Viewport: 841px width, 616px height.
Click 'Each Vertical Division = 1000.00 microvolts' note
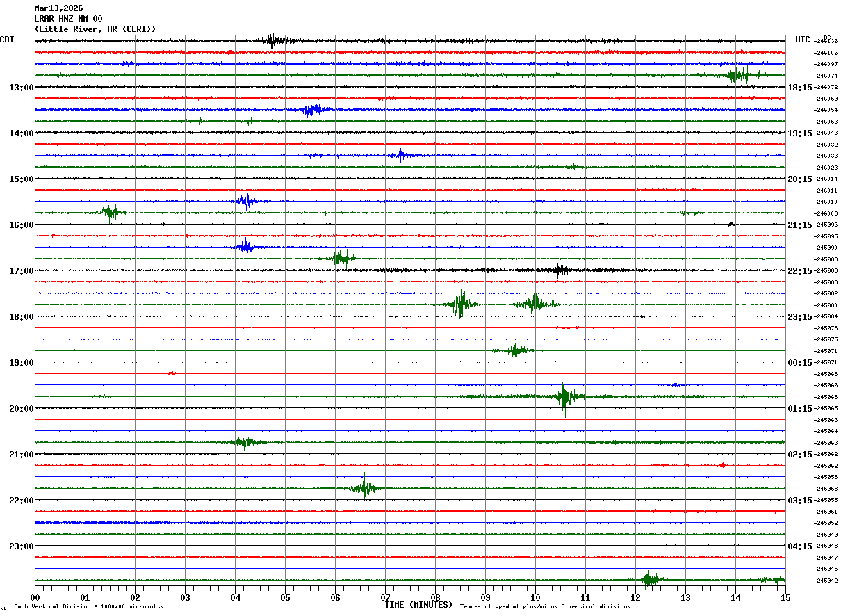point(88,606)
